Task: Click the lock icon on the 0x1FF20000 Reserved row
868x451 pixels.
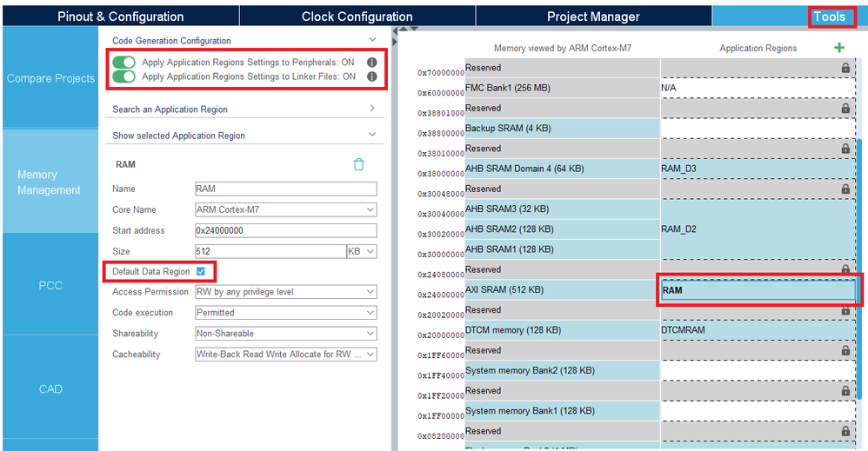Action: tap(845, 391)
